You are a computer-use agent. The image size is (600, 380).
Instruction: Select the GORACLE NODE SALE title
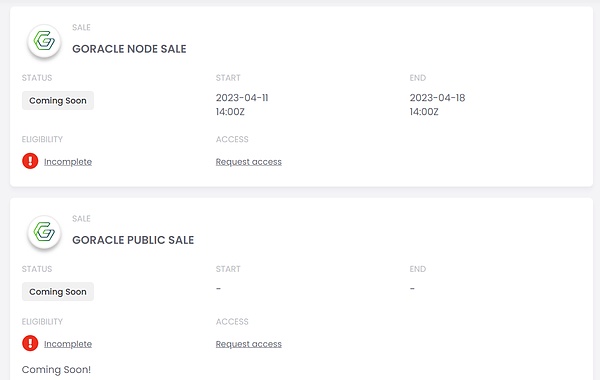(129, 49)
